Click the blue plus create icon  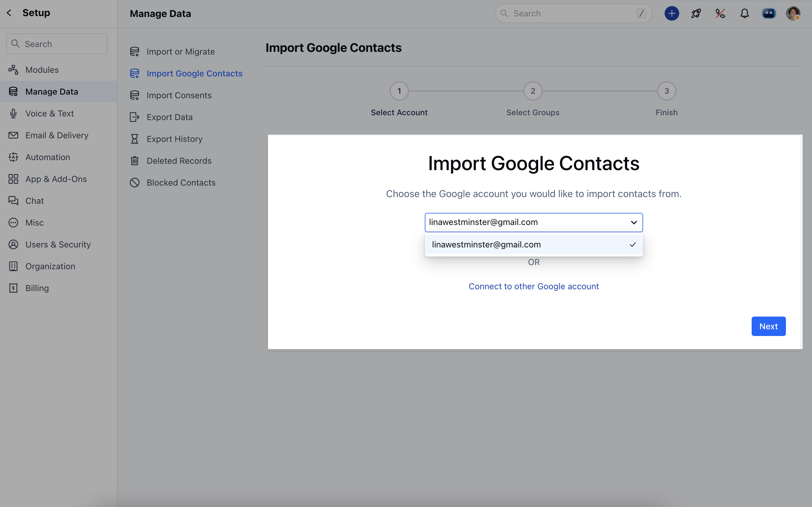pyautogui.click(x=672, y=13)
